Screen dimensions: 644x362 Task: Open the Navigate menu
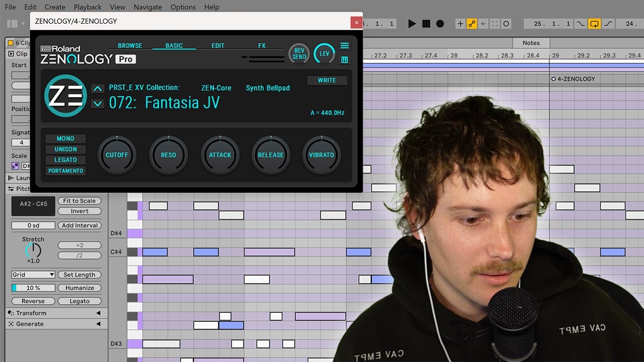click(148, 7)
